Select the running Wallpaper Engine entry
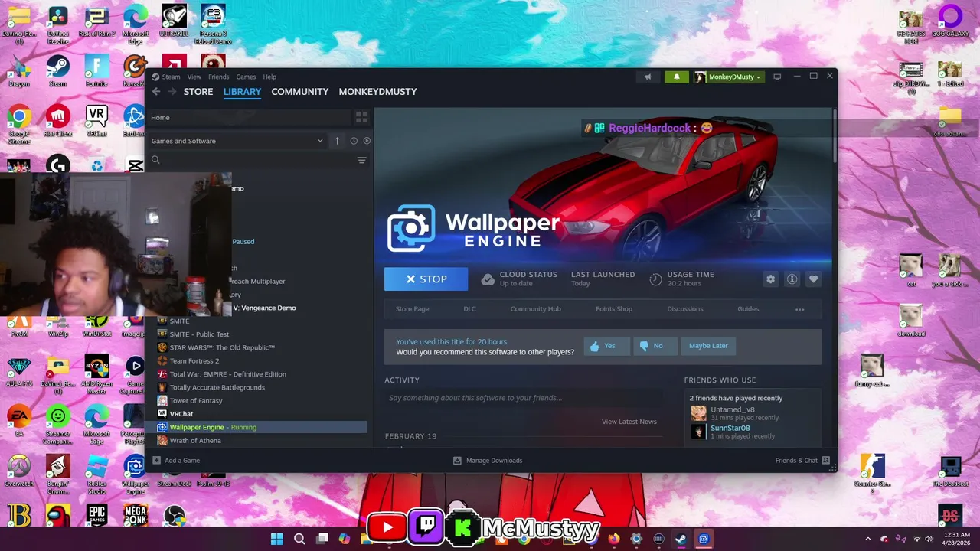The width and height of the screenshot is (980, 551). click(256, 427)
